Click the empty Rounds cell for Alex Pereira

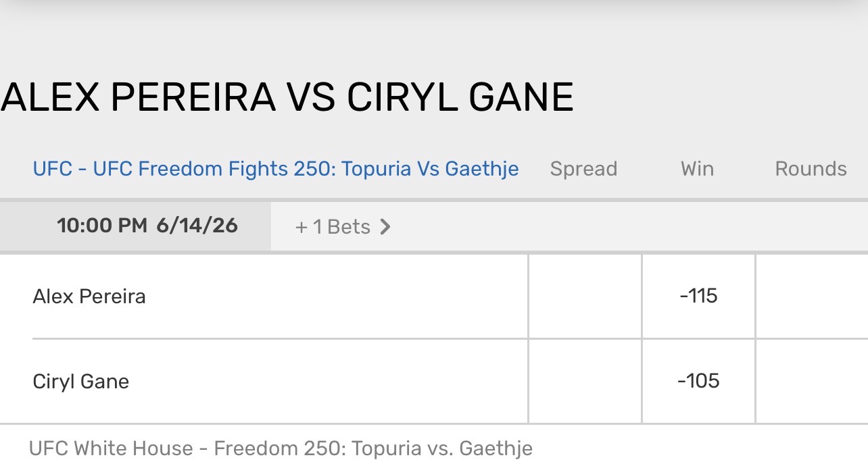pyautogui.click(x=811, y=296)
